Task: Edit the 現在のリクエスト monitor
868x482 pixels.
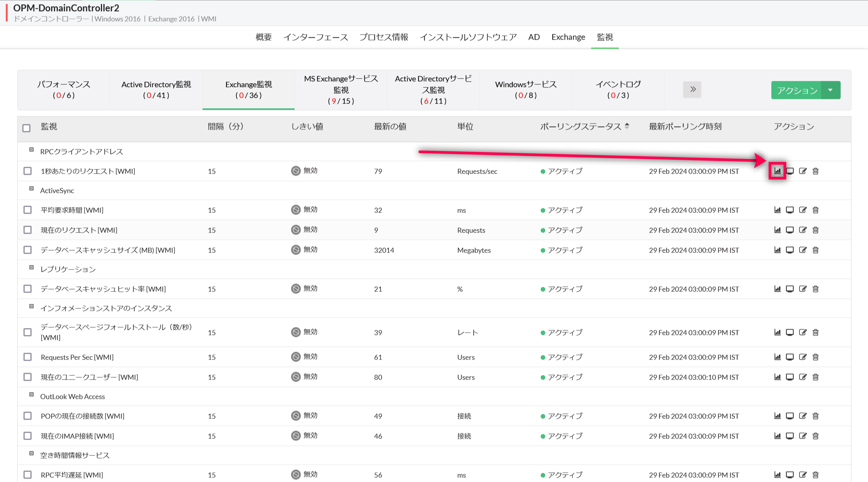Action: tap(803, 230)
